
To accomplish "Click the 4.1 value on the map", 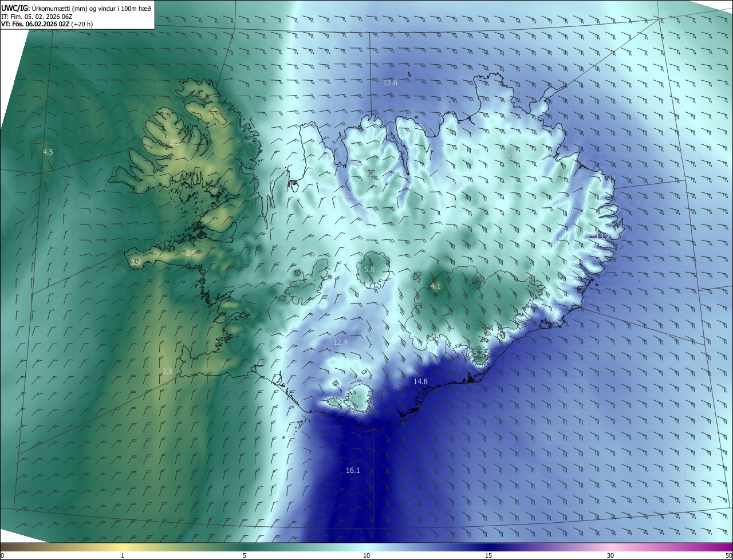I will 436,286.
